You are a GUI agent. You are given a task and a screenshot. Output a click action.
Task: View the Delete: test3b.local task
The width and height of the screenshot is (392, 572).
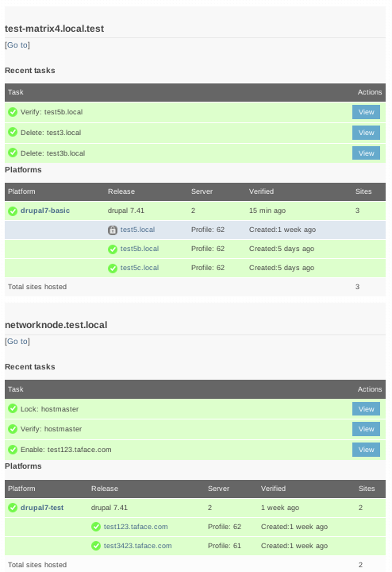[x=366, y=153]
